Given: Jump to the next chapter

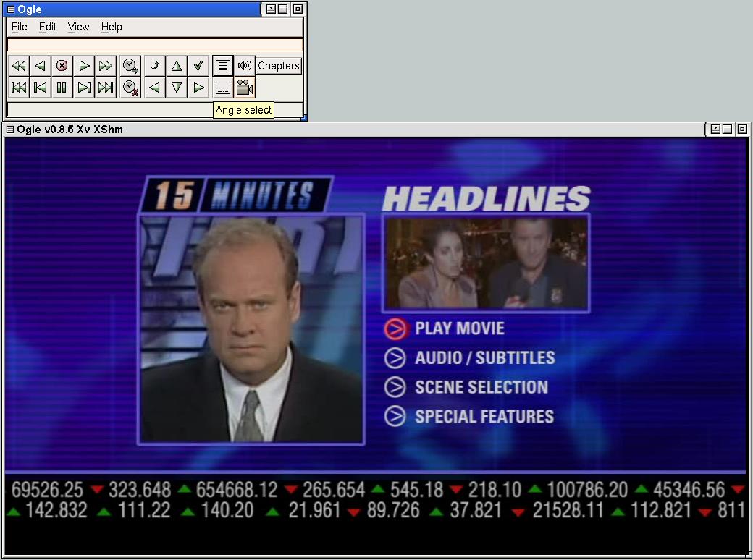Looking at the screenshot, I should point(84,88).
